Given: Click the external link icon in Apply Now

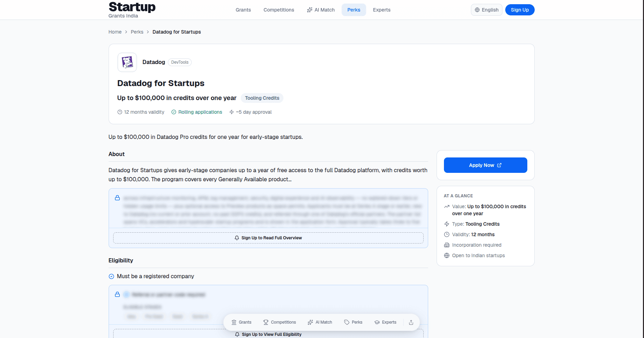Looking at the screenshot, I should [499, 165].
